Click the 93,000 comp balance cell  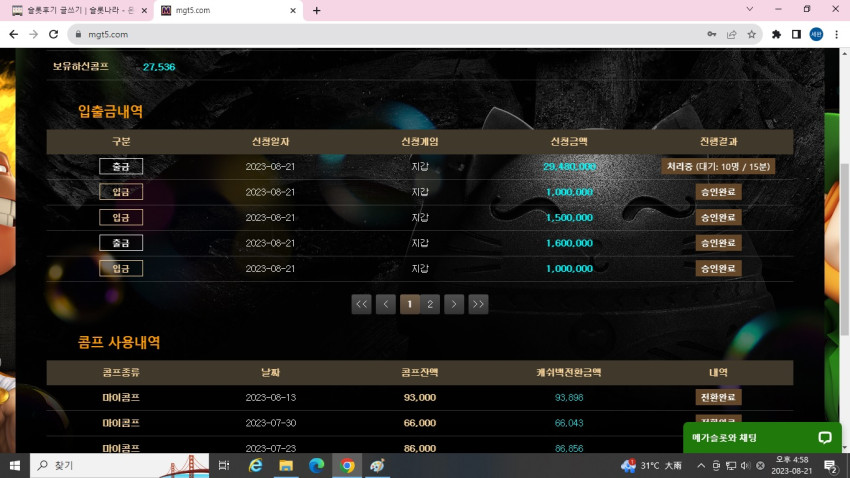click(x=420, y=397)
